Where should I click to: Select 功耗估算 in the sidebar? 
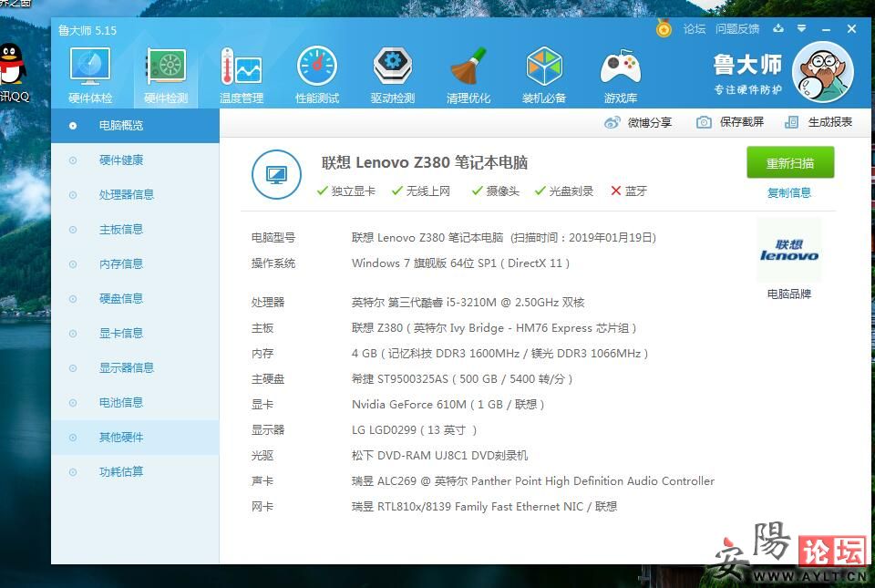135,471
